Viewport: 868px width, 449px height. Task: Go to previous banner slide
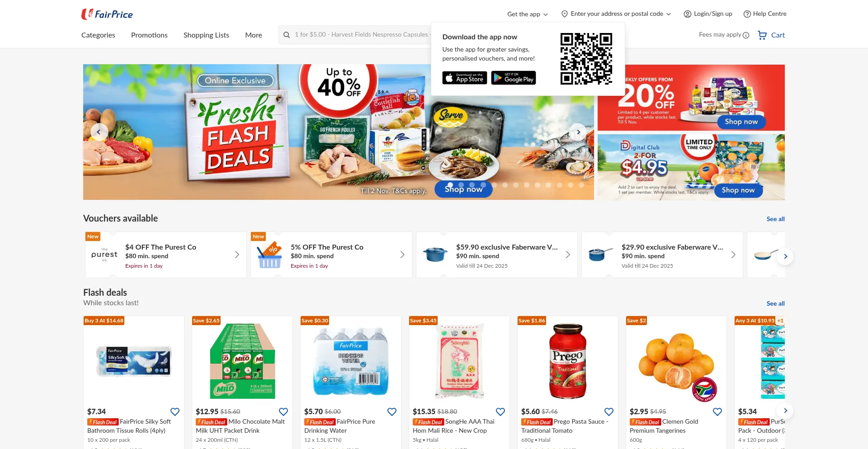[99, 132]
